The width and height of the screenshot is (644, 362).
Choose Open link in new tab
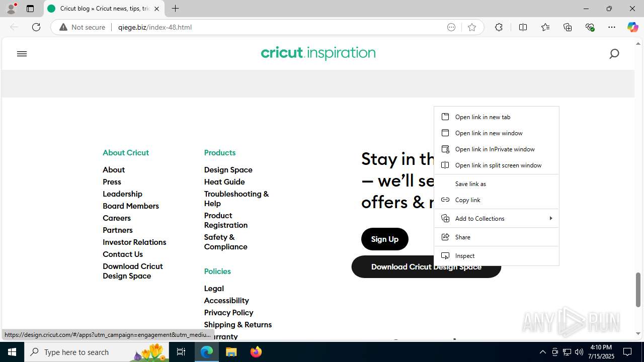(497, 117)
